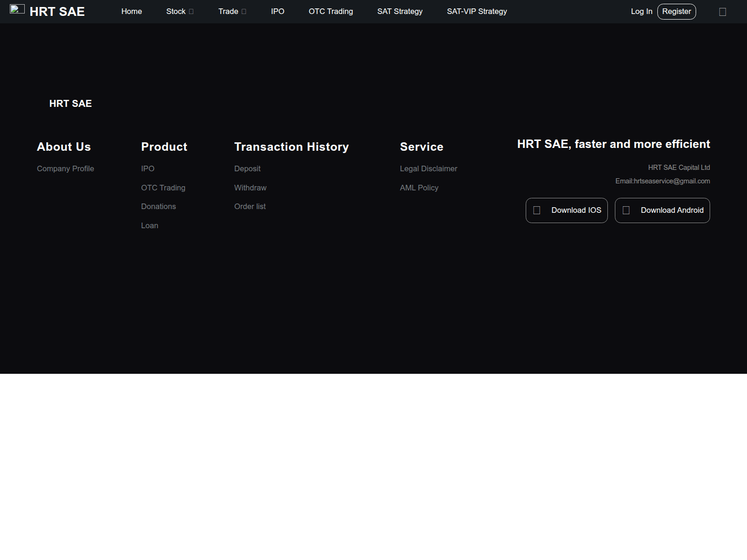Open the SAT Strategy page
Screen dimensions: 747x560
400,11
